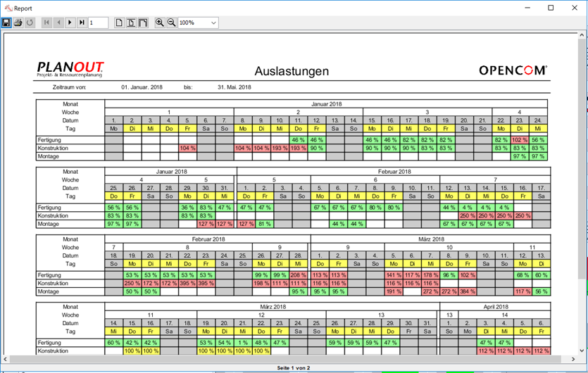Click the vertical scrollbar thumb

click(582, 159)
